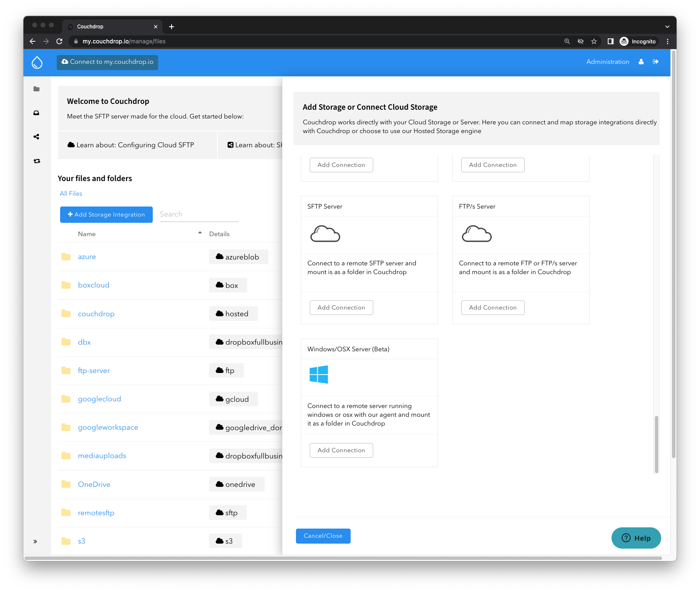This screenshot has height=592, width=700.
Task: Click the box storage tag
Action: pos(228,285)
